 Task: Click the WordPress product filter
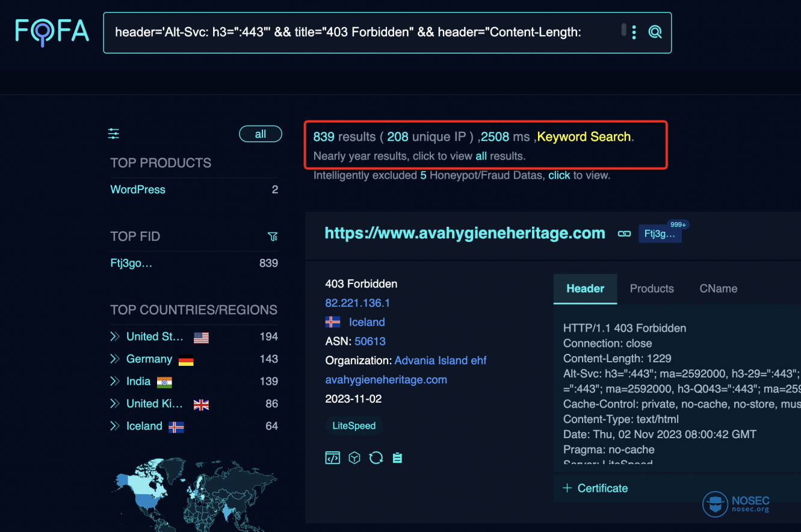click(138, 190)
